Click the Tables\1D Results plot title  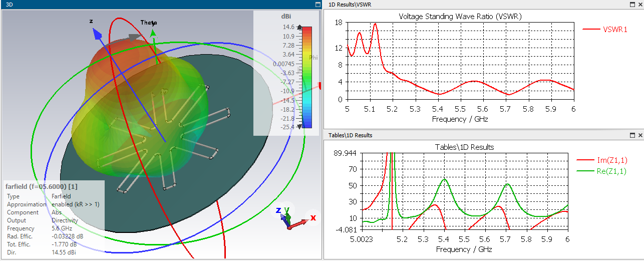[x=465, y=147]
